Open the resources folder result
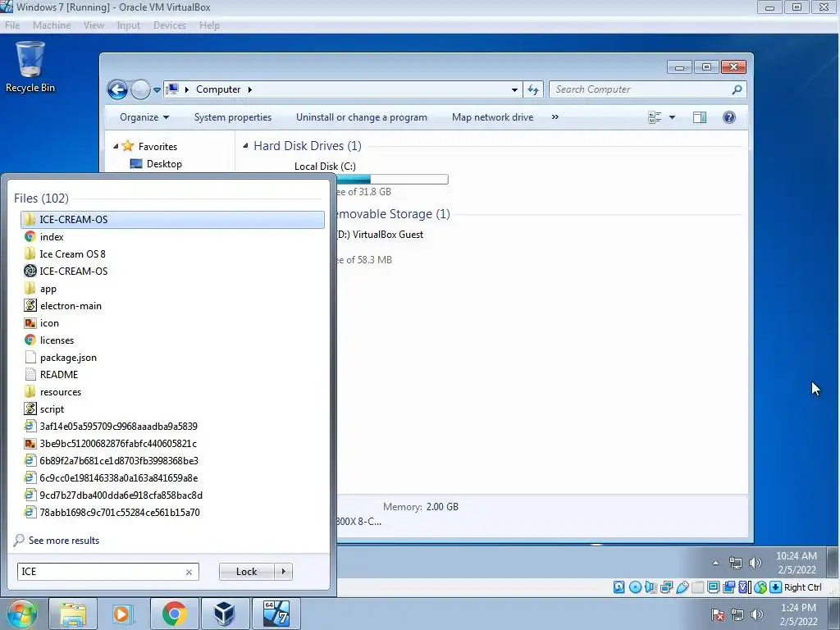The width and height of the screenshot is (840, 630). [x=172, y=391]
